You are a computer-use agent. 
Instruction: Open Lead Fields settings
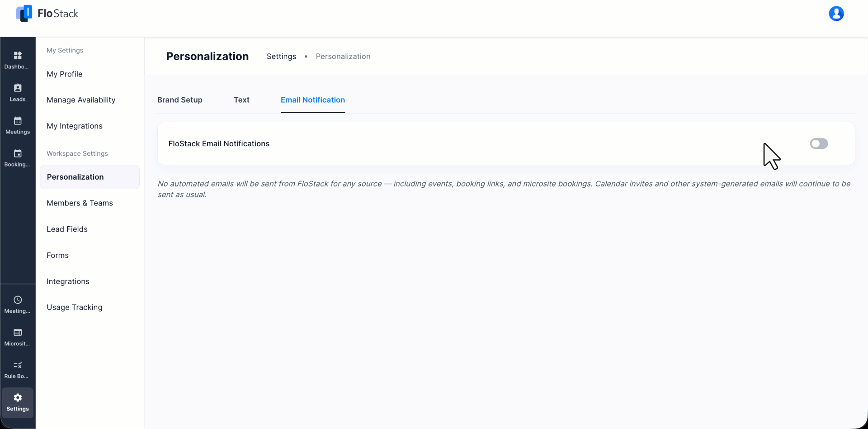click(x=67, y=229)
